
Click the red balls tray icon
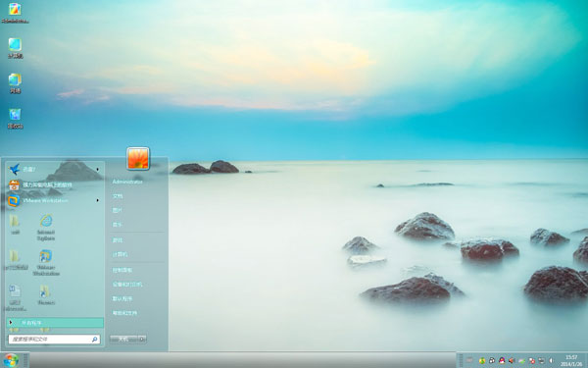(532, 361)
